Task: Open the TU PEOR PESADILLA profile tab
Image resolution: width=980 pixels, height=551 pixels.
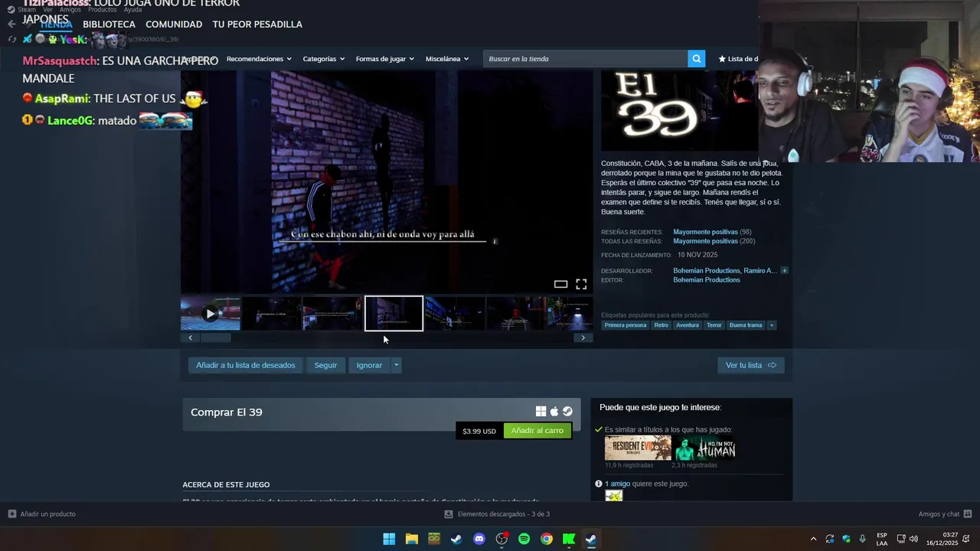Action: click(257, 24)
